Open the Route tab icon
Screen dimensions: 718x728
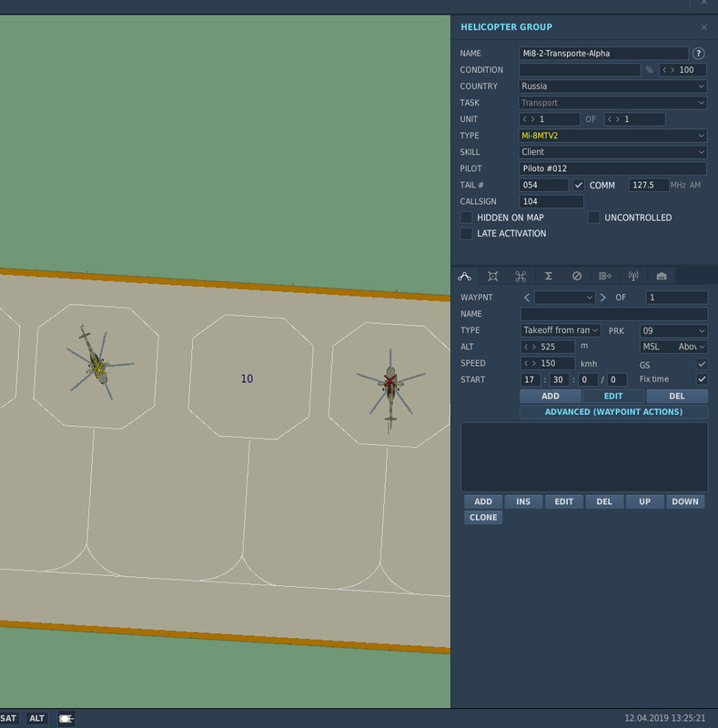pos(464,277)
